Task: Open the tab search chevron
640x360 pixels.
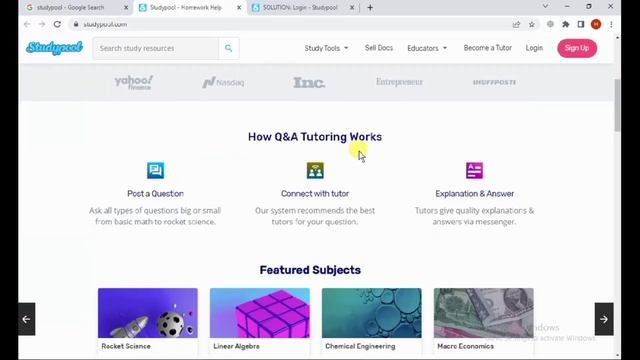Action: [x=545, y=6]
